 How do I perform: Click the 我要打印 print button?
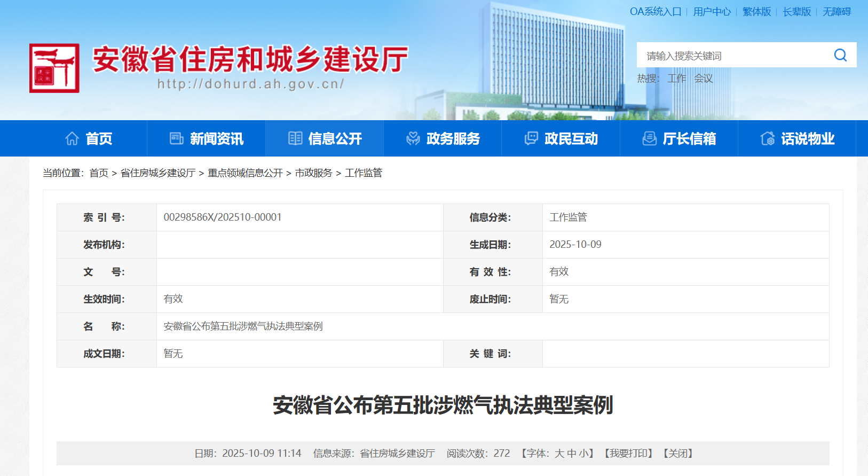click(629, 454)
